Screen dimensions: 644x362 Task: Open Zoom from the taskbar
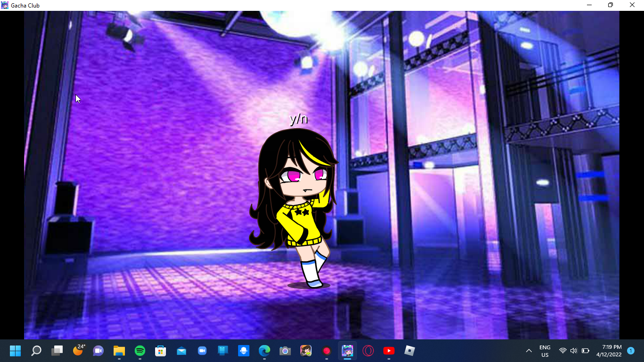pos(202,351)
